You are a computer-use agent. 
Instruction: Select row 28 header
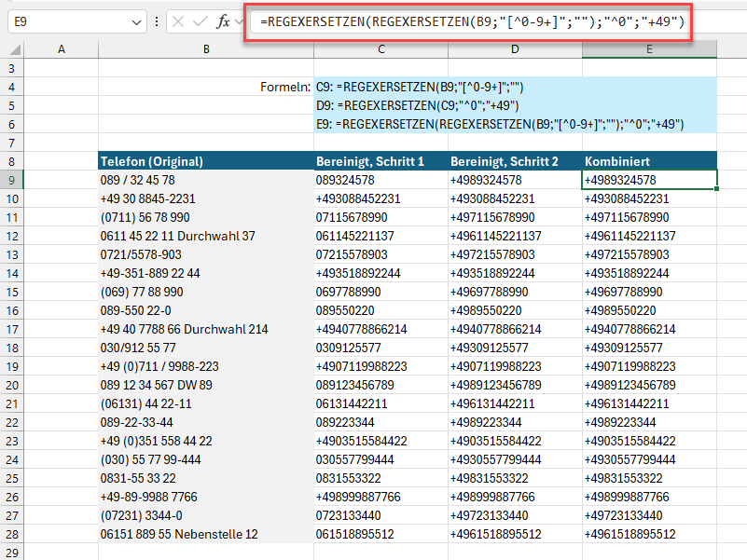point(12,534)
